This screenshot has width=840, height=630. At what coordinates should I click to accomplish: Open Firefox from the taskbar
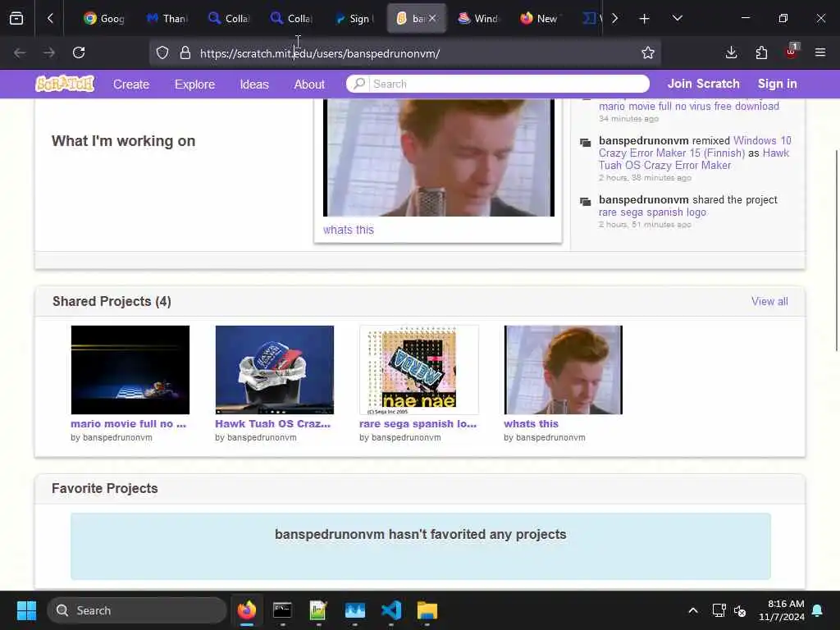[x=247, y=610]
